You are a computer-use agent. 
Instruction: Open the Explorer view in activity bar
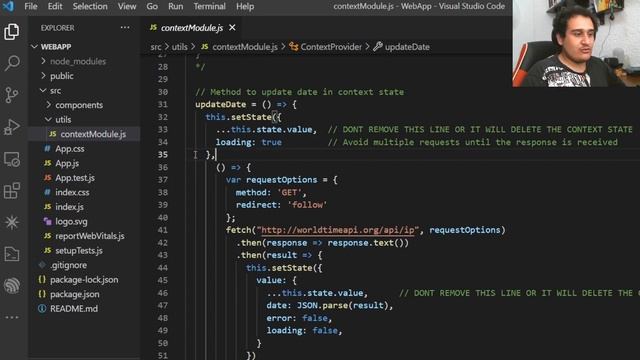click(x=11, y=31)
